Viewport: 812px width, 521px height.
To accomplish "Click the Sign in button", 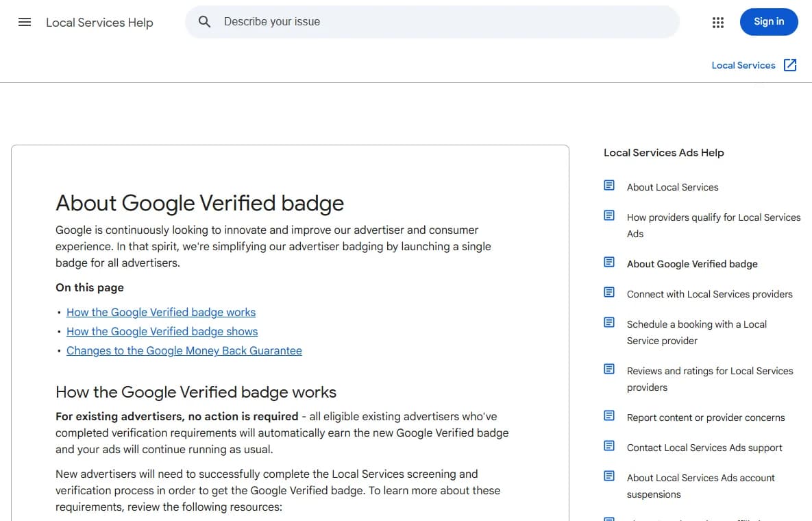I will pyautogui.click(x=769, y=22).
